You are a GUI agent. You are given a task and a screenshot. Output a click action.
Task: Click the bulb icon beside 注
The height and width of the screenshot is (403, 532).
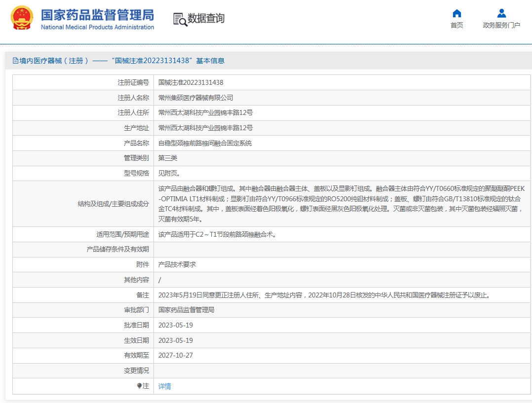(x=139, y=386)
